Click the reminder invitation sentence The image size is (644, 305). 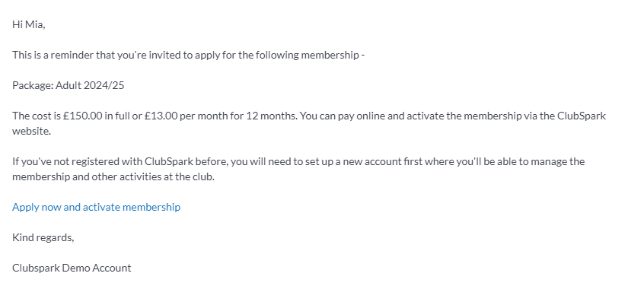point(189,55)
